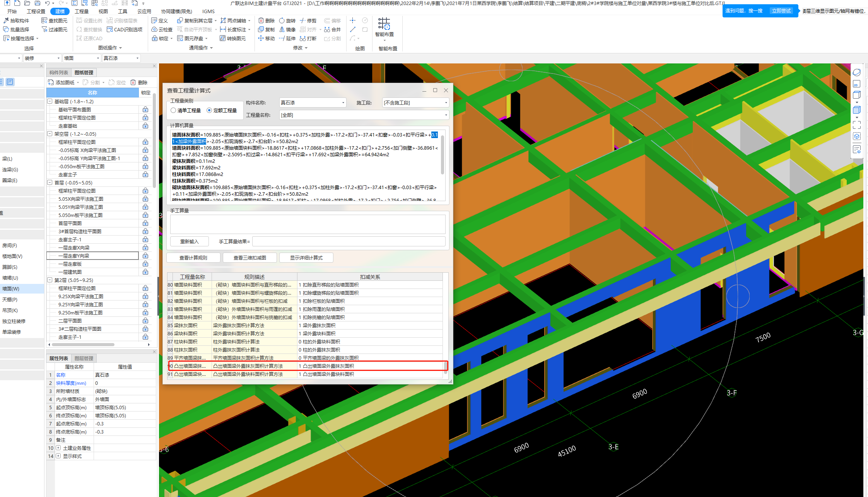Screen dimensions: 868x497
Task: Click the 转换图元 convert element tool
Action: pos(233,38)
